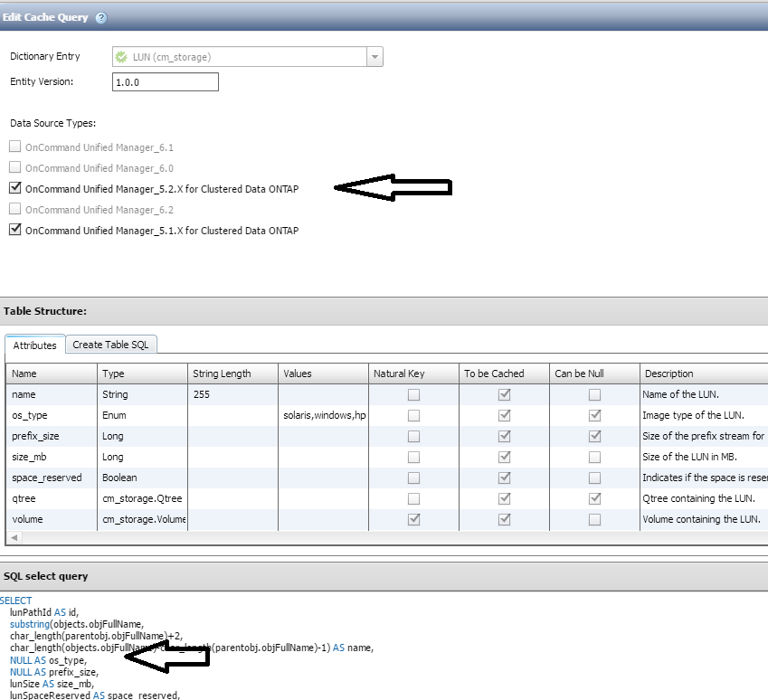Click the Name column header
The width and height of the screenshot is (768, 700).
coord(52,374)
